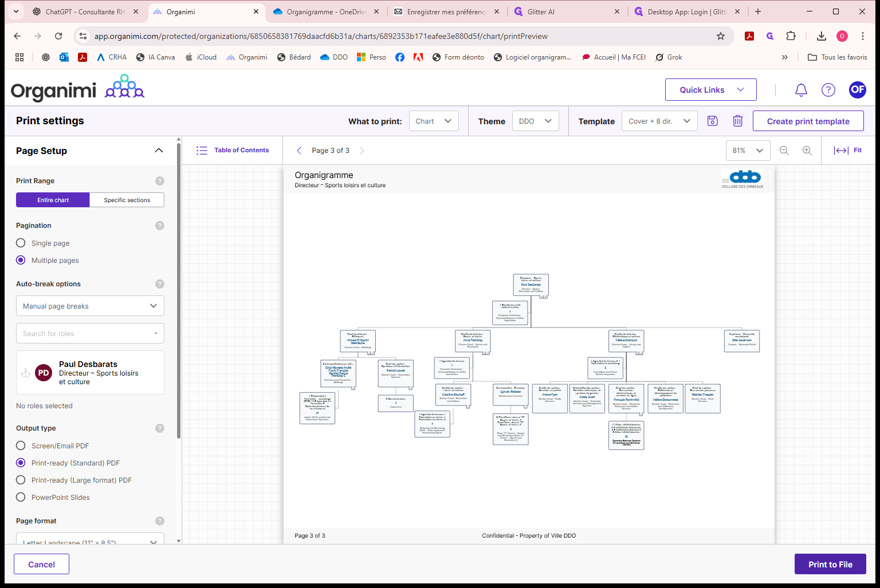The image size is (880, 588).
Task: Cancel the print settings
Action: tap(42, 564)
